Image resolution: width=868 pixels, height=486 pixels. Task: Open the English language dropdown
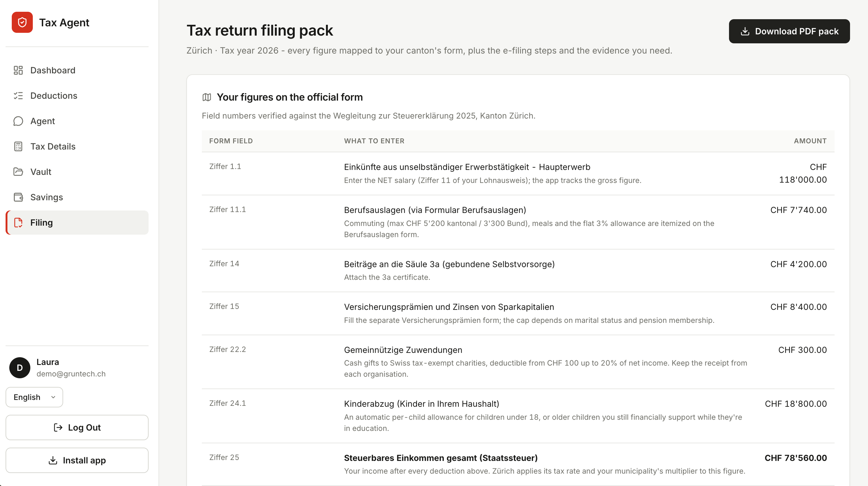coord(34,397)
